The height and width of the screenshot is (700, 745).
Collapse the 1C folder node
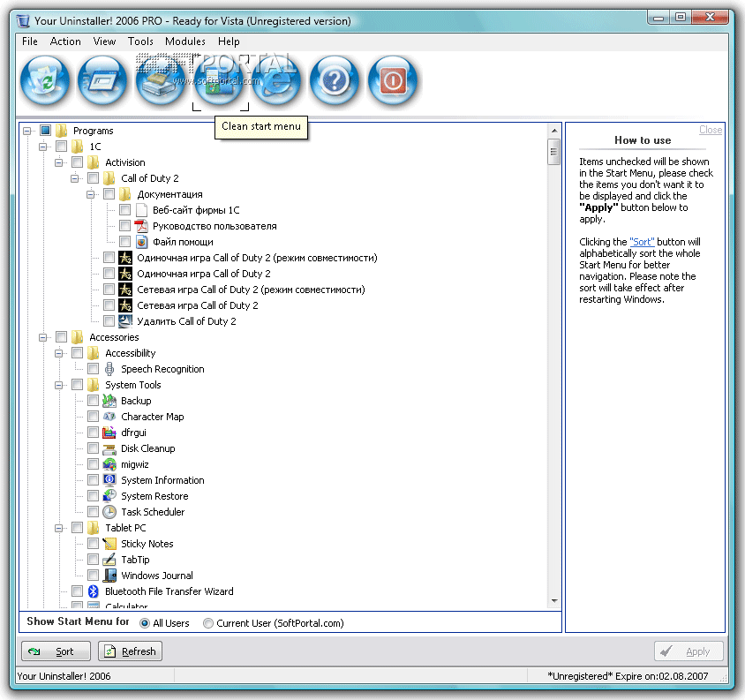42,147
